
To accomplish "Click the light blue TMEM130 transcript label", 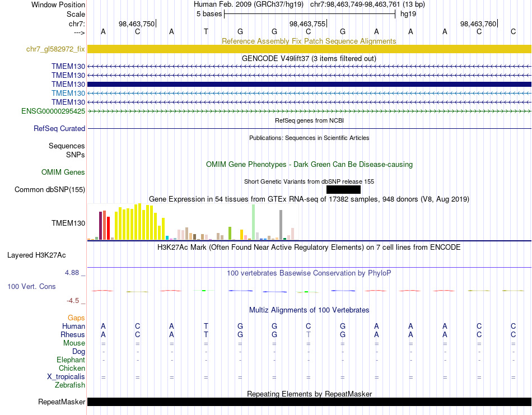I will (x=68, y=94).
